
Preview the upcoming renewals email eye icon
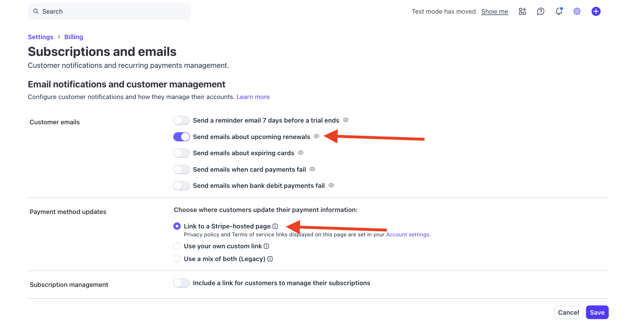317,136
